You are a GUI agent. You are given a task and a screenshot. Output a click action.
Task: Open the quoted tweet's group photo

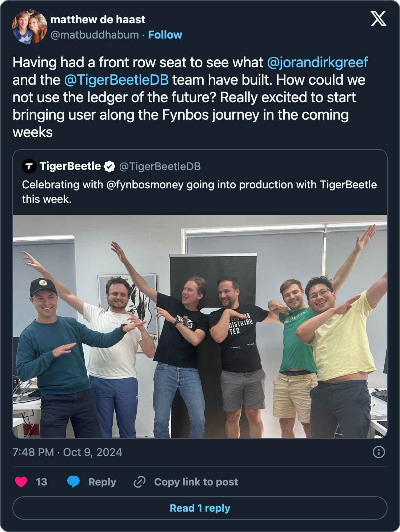tap(200, 326)
